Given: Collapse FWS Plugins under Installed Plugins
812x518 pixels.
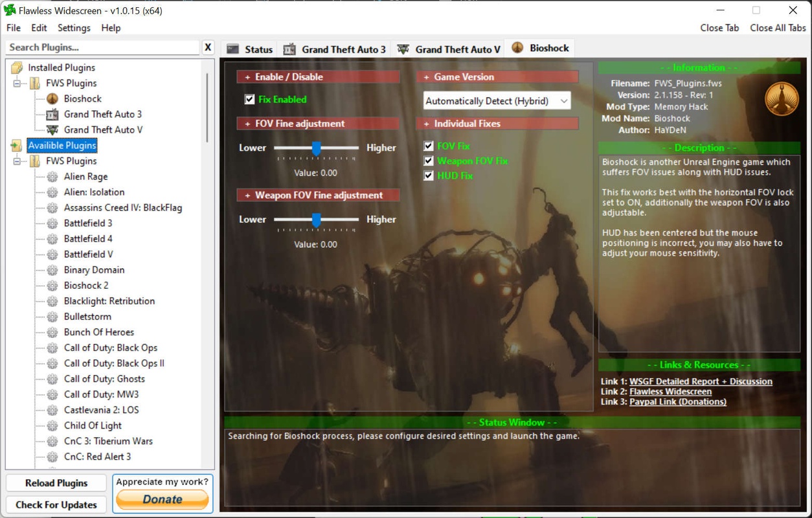Looking at the screenshot, I should (17, 83).
